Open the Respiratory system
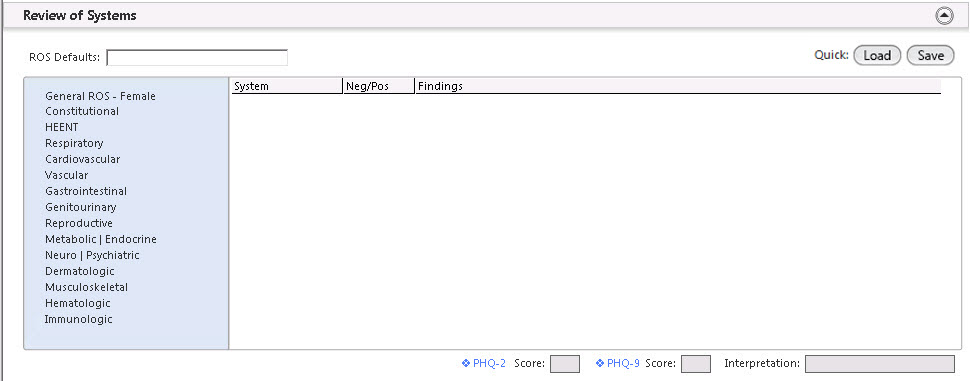Viewport: 970px width, 381px height. coord(74,143)
